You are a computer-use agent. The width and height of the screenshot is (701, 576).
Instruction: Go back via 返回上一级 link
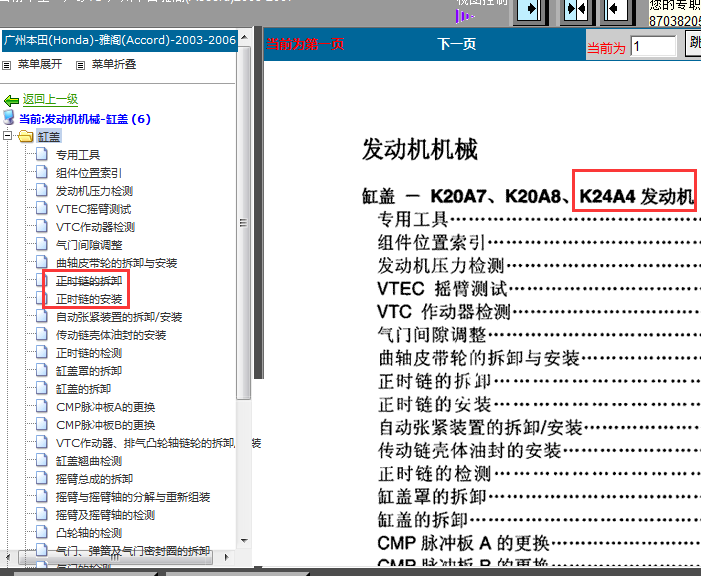pos(51,99)
